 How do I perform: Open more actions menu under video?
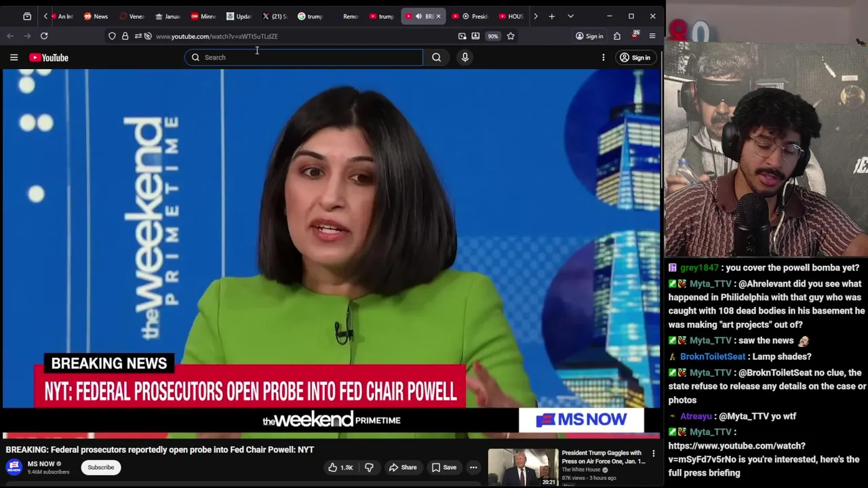coord(473,467)
